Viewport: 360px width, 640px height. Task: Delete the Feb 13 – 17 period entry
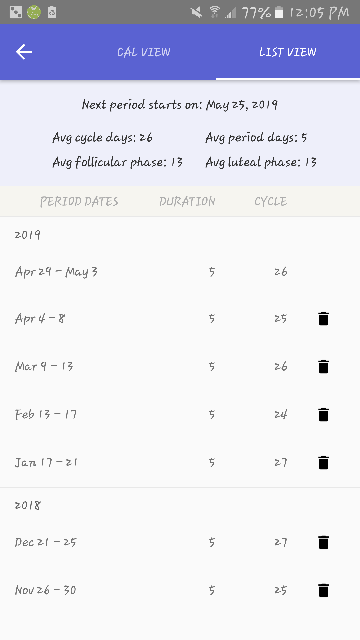coord(323,414)
